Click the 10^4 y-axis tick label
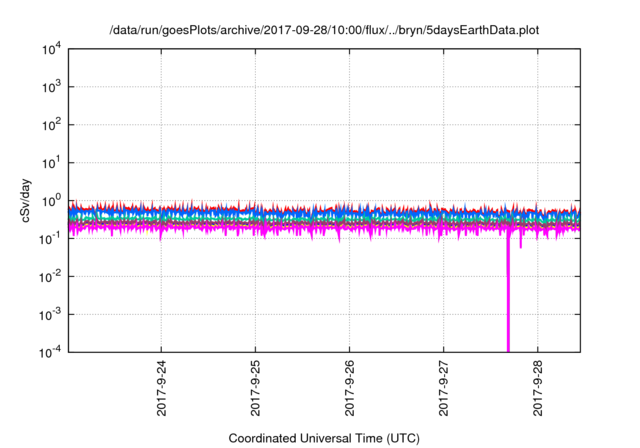Screen dimensions: 640x448 click(51, 50)
